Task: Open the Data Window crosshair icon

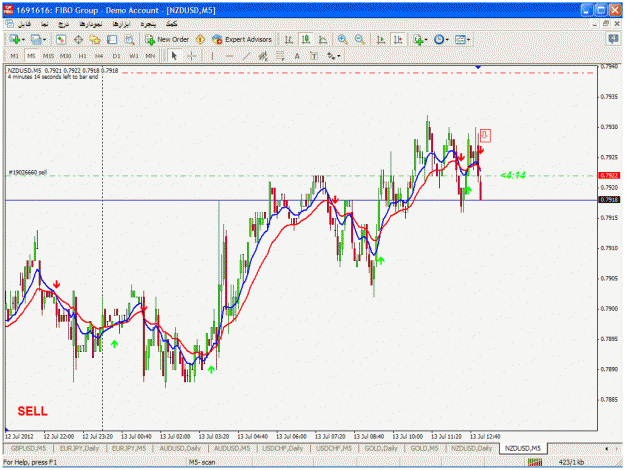Action: pyautogui.click(x=78, y=39)
